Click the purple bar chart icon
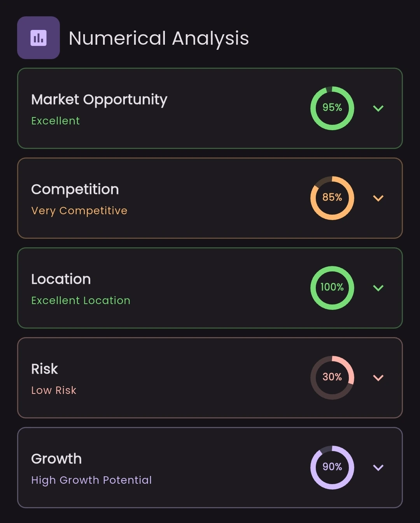The width and height of the screenshot is (420, 523). click(38, 38)
